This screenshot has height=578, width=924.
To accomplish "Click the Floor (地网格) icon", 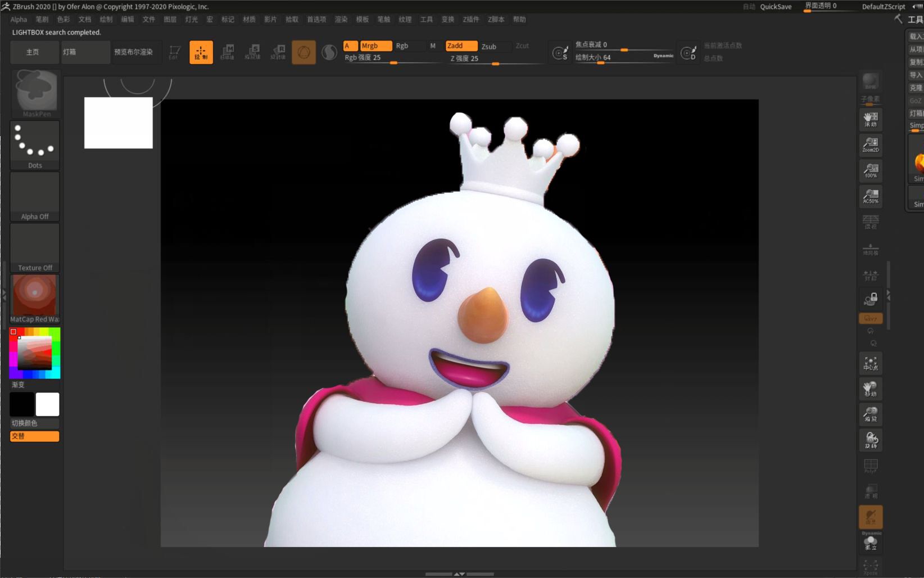I will [871, 249].
